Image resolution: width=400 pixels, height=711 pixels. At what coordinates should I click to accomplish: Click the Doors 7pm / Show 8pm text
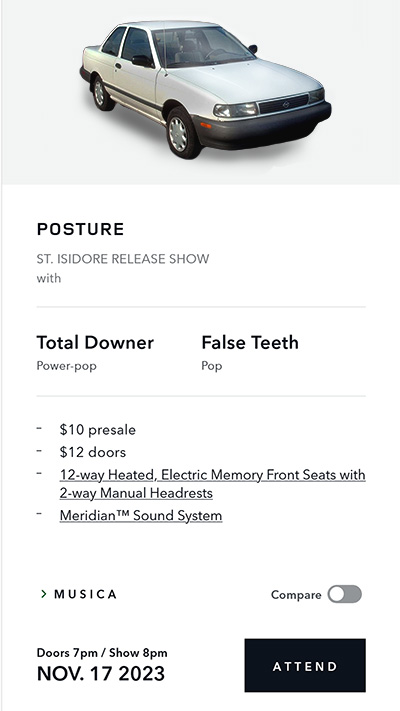pos(102,653)
